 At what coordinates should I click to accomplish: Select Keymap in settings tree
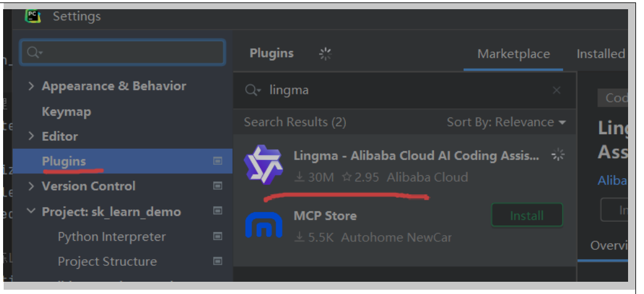click(x=66, y=111)
